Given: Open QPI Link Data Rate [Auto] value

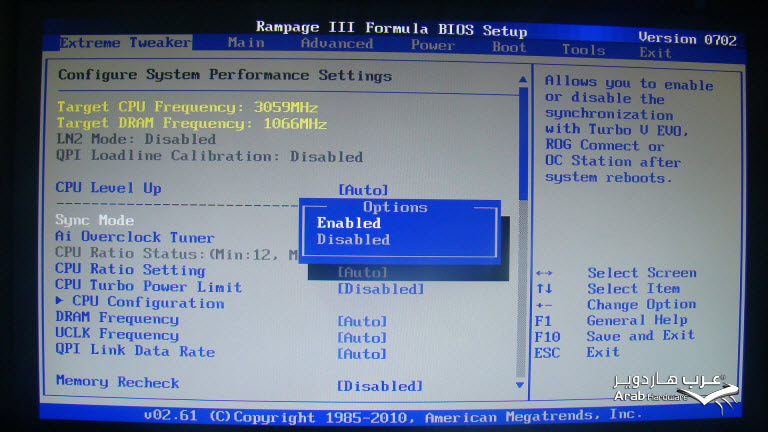Looking at the screenshot, I should click(x=361, y=354).
